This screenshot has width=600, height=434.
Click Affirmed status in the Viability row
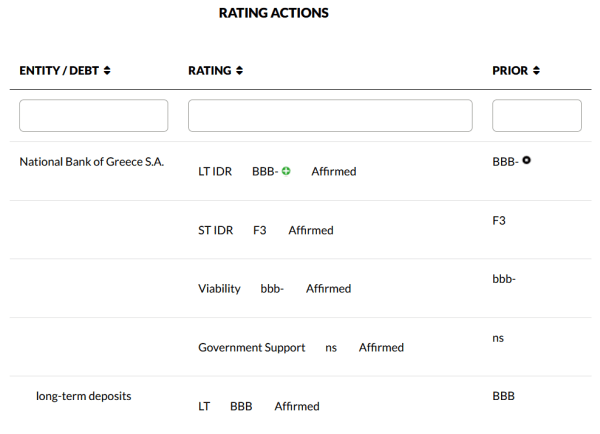pyautogui.click(x=329, y=289)
